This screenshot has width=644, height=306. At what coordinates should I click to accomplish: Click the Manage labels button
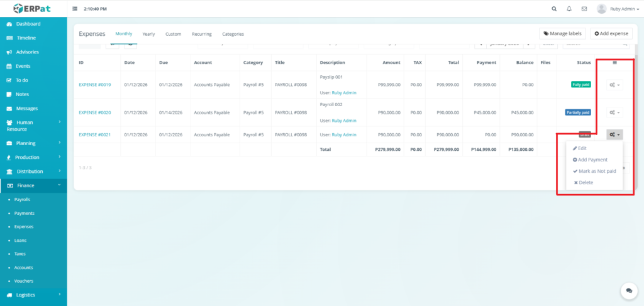coord(562,33)
